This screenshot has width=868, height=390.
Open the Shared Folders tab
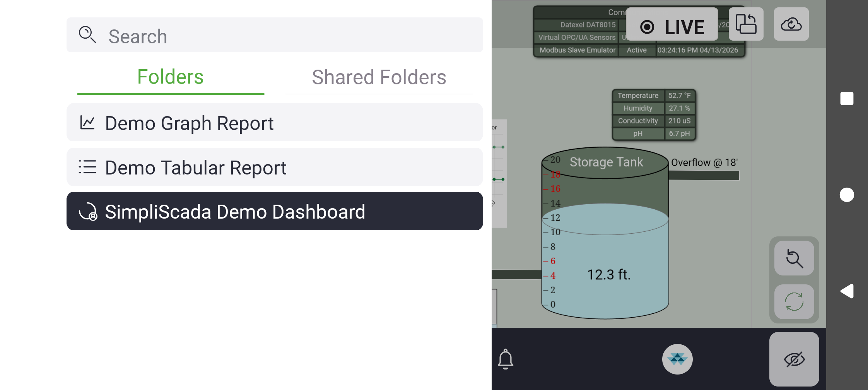[379, 77]
